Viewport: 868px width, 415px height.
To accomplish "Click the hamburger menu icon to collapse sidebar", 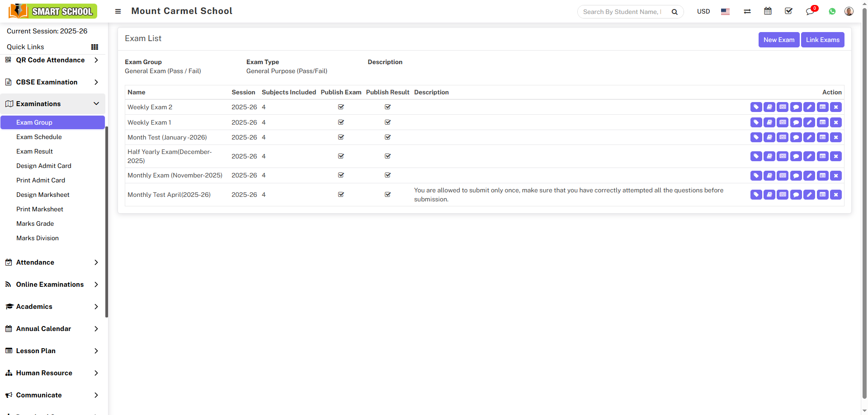I will click(118, 11).
